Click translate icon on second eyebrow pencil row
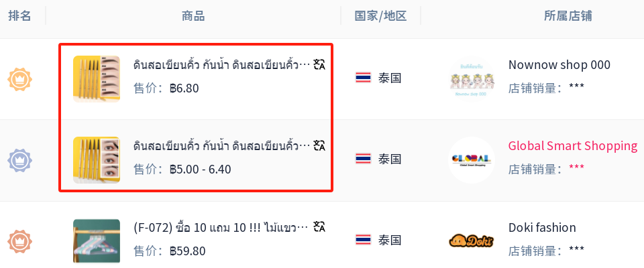The height and width of the screenshot is (268, 644). [319, 145]
